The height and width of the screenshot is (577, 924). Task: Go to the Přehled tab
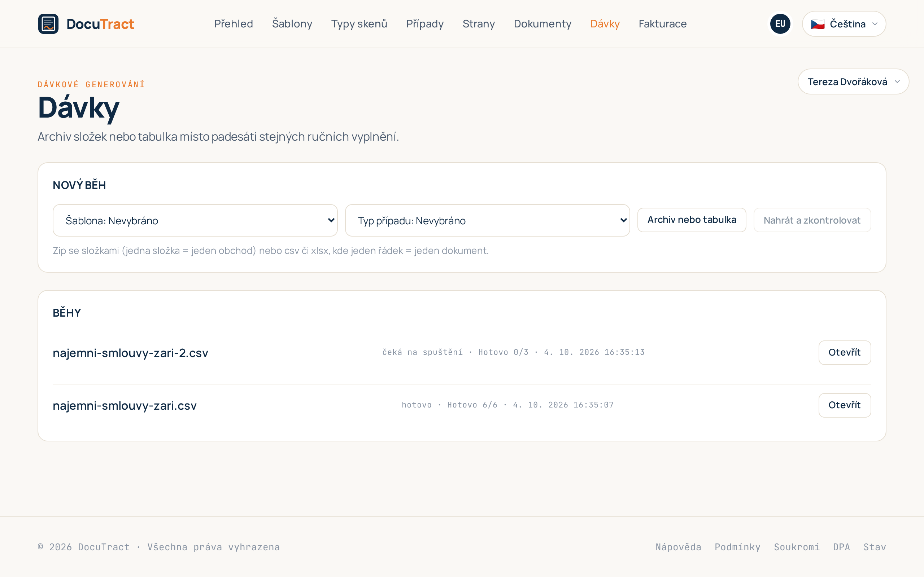(233, 24)
